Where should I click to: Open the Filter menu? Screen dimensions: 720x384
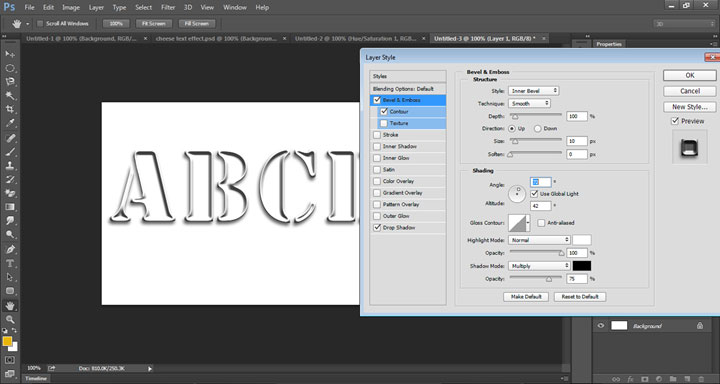[x=168, y=7]
